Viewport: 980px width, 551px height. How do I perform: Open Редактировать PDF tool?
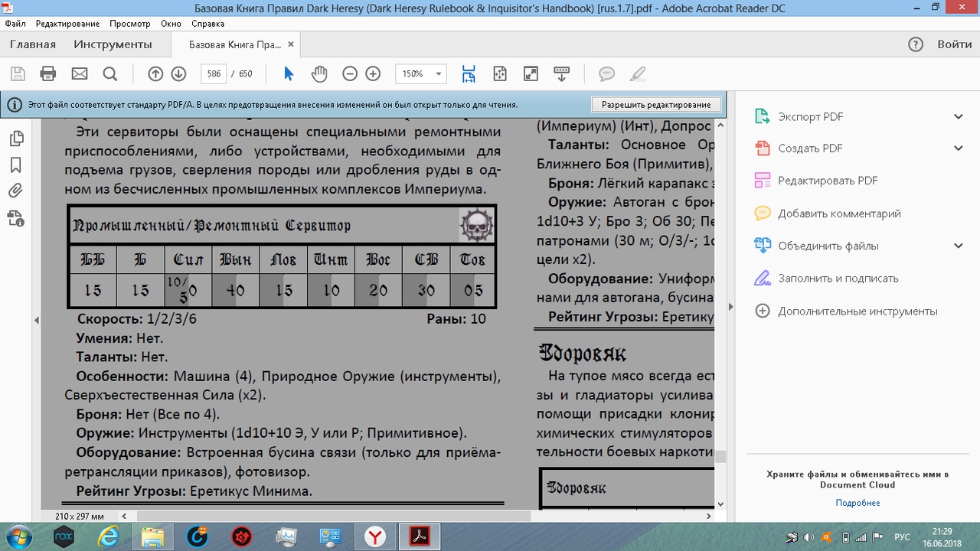point(828,181)
